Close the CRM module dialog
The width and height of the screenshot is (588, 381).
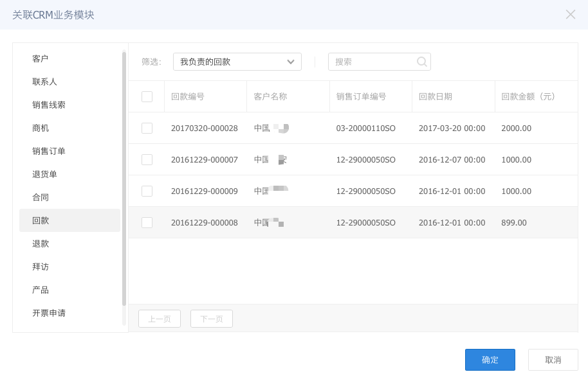(x=570, y=14)
